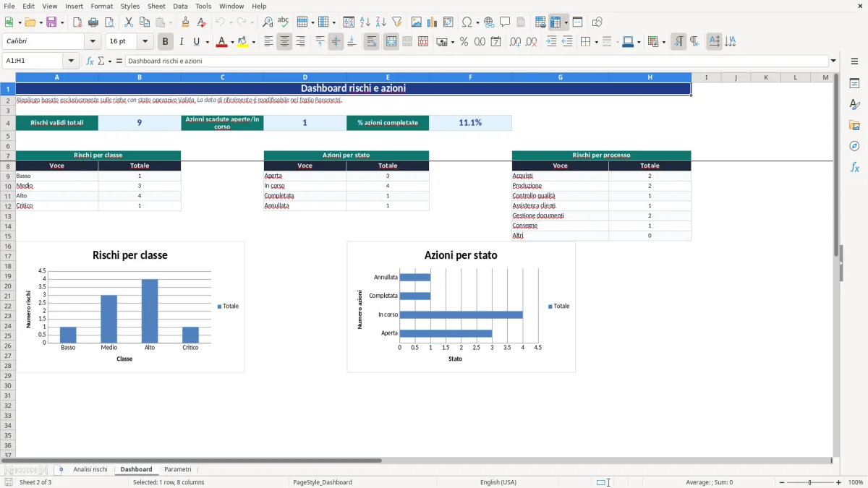Open the sidebar Functions panel
The height and width of the screenshot is (488, 868).
coord(854,167)
